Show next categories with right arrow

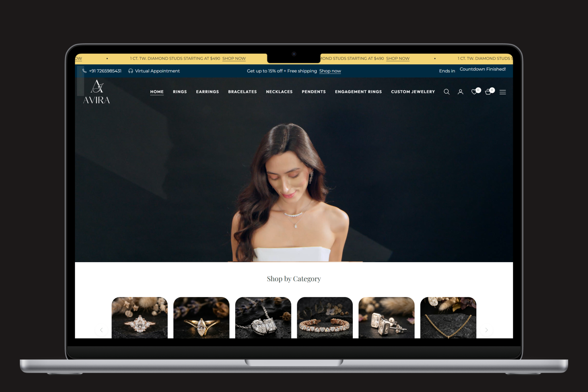point(486,330)
